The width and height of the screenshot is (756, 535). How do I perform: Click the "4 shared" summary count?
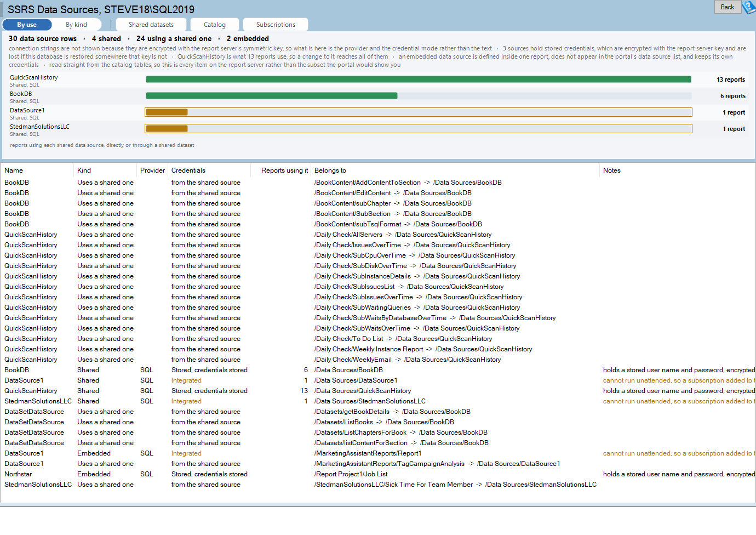coord(106,39)
